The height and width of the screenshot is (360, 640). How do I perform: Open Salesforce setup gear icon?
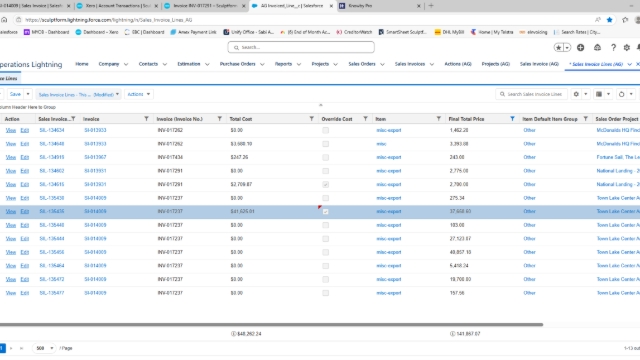627,47
